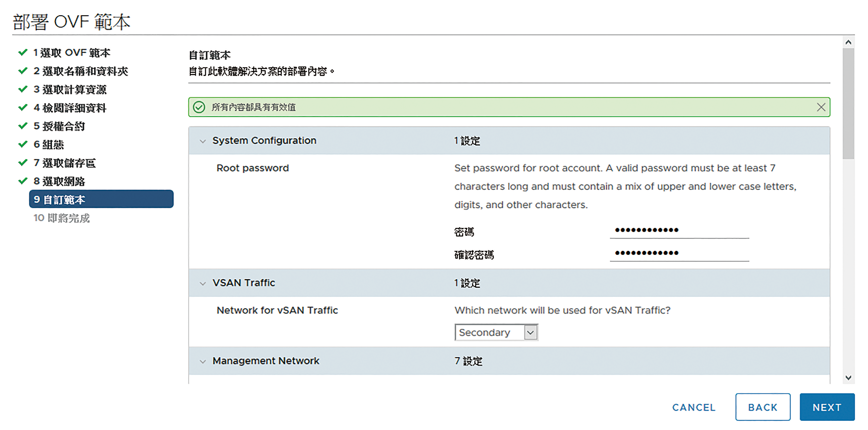Click the Network for vSAN Traffic label

(x=277, y=310)
